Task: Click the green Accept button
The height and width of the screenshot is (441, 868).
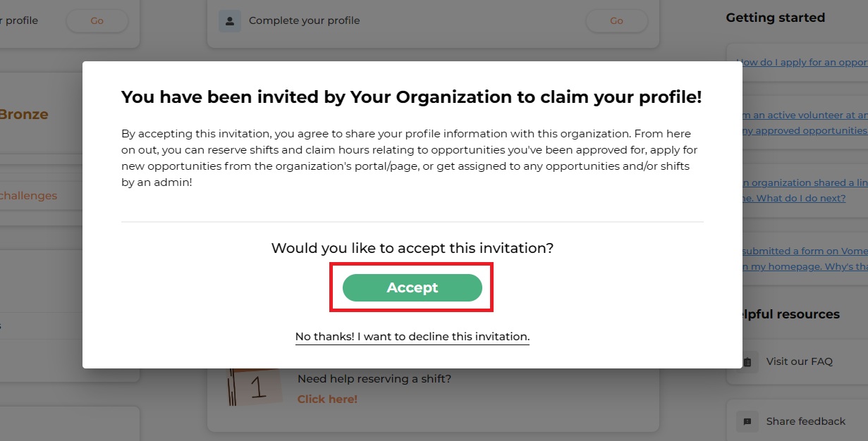Action: 412,287
